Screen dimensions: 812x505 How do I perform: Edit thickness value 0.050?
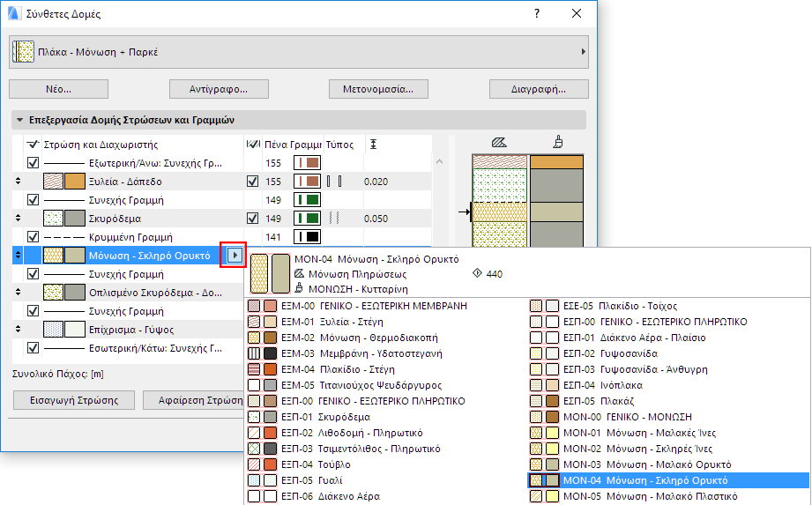click(x=376, y=219)
